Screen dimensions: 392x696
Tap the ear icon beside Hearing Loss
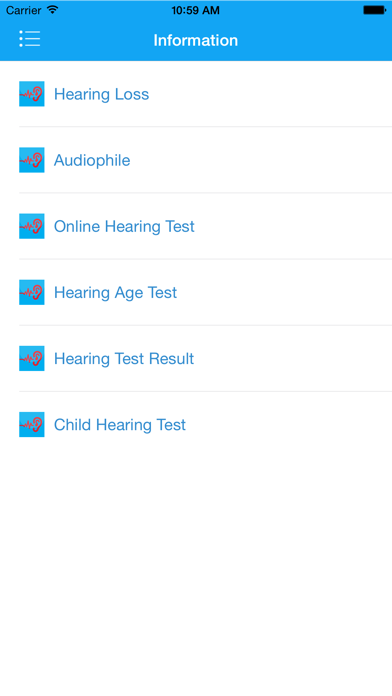click(x=32, y=94)
